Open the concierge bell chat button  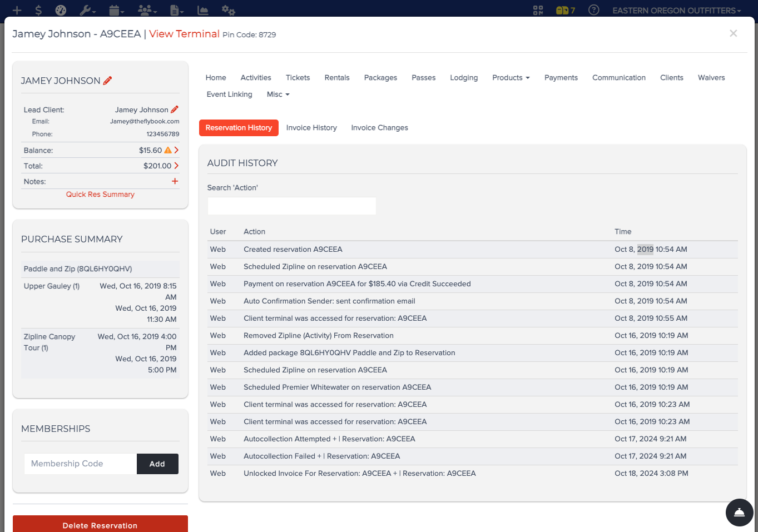739,512
